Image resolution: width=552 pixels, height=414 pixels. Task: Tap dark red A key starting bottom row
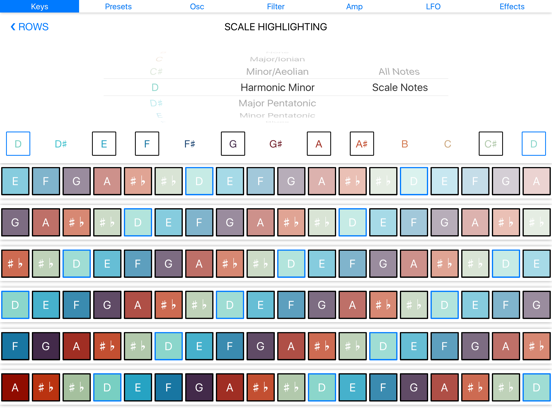pos(15,387)
